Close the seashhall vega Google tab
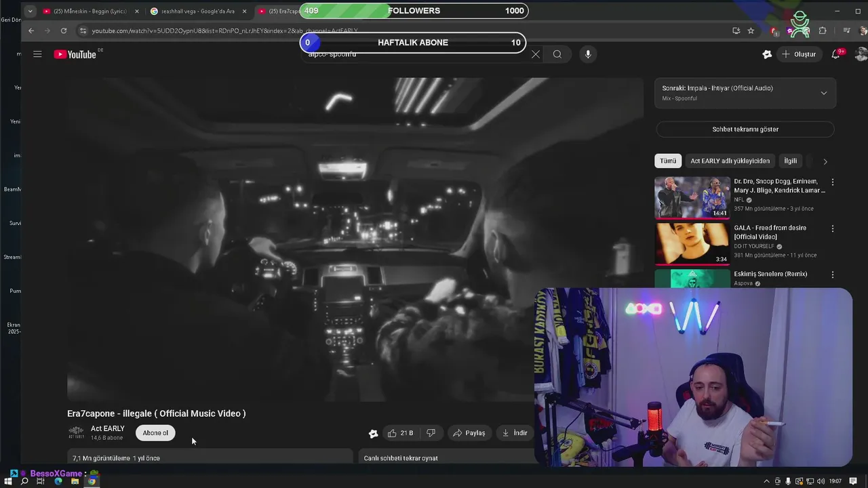Image resolution: width=868 pixels, height=488 pixels. (x=244, y=11)
